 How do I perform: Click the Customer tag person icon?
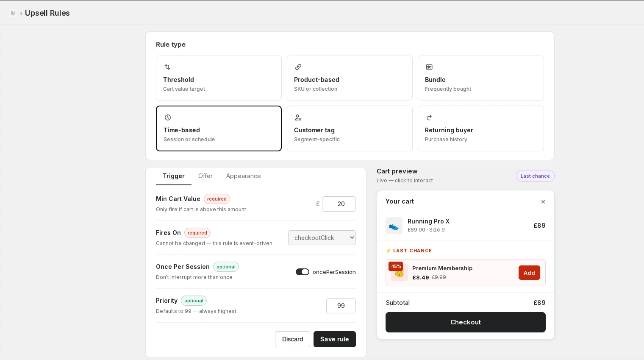298,117
